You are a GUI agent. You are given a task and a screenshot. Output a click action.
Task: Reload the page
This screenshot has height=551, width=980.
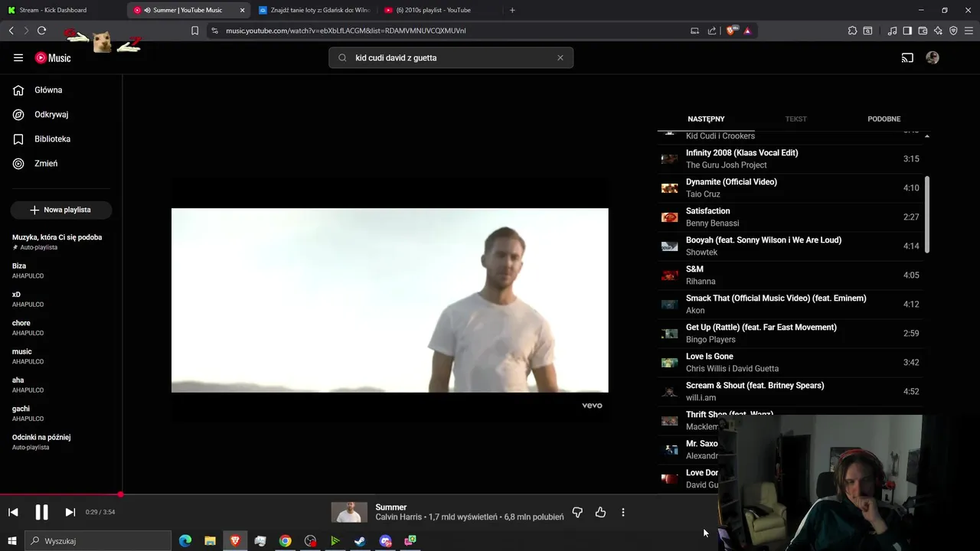coord(41,31)
